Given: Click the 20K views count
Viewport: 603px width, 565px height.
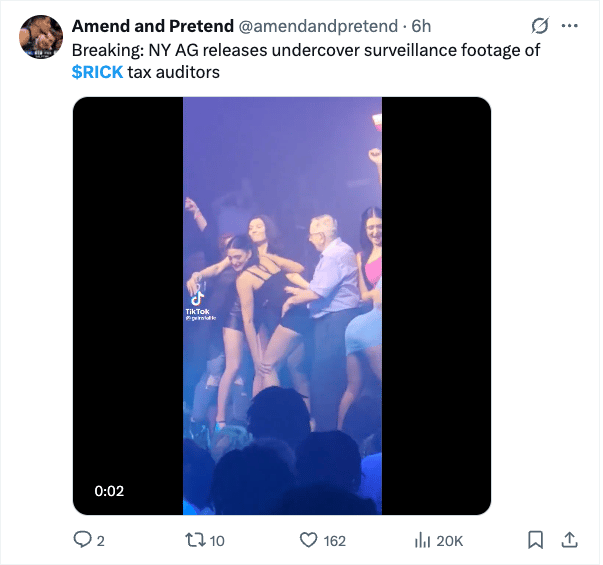Looking at the screenshot, I should [x=450, y=540].
